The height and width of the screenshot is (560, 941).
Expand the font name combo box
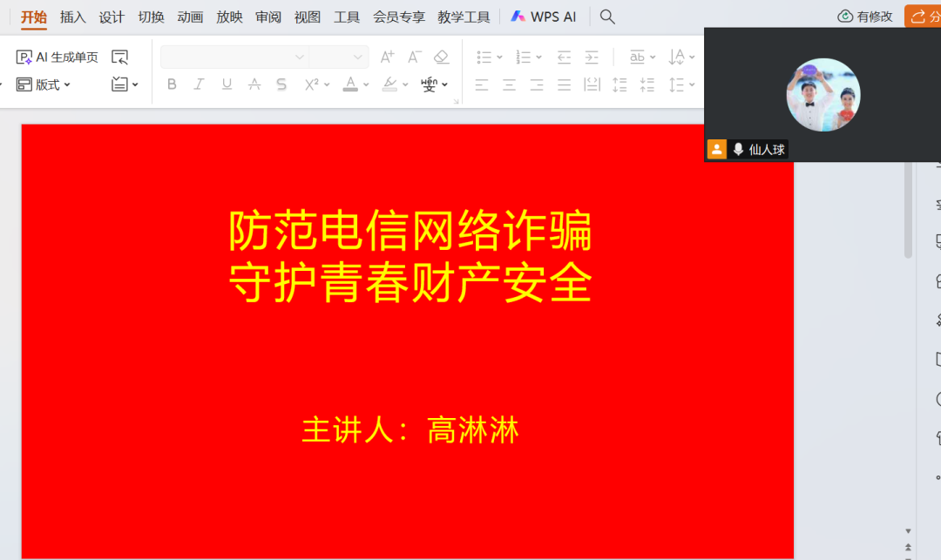(x=300, y=57)
